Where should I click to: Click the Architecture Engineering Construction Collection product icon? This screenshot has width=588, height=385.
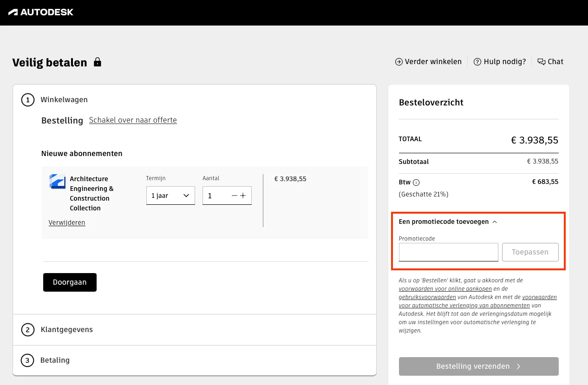click(57, 182)
